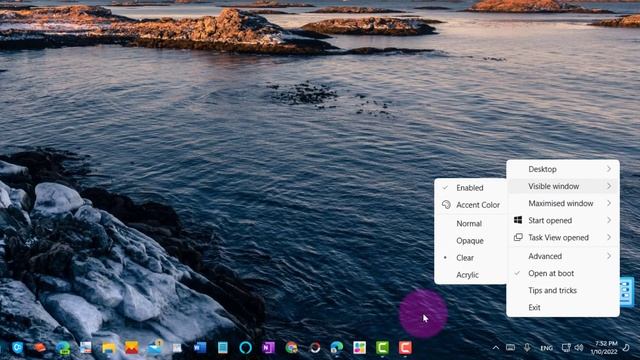Open the cyan ring Alexa/Cortana icon
The width and height of the screenshot is (640, 360).
point(245,348)
